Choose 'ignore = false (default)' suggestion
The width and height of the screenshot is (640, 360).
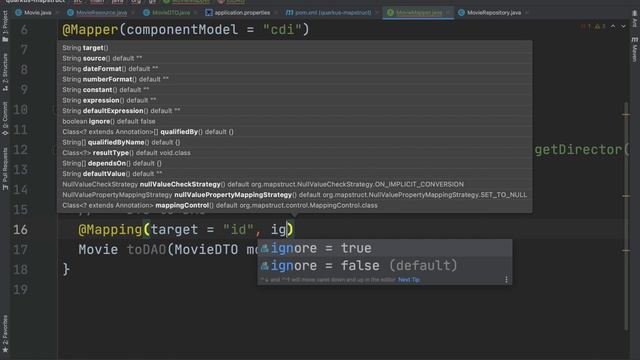(384, 266)
